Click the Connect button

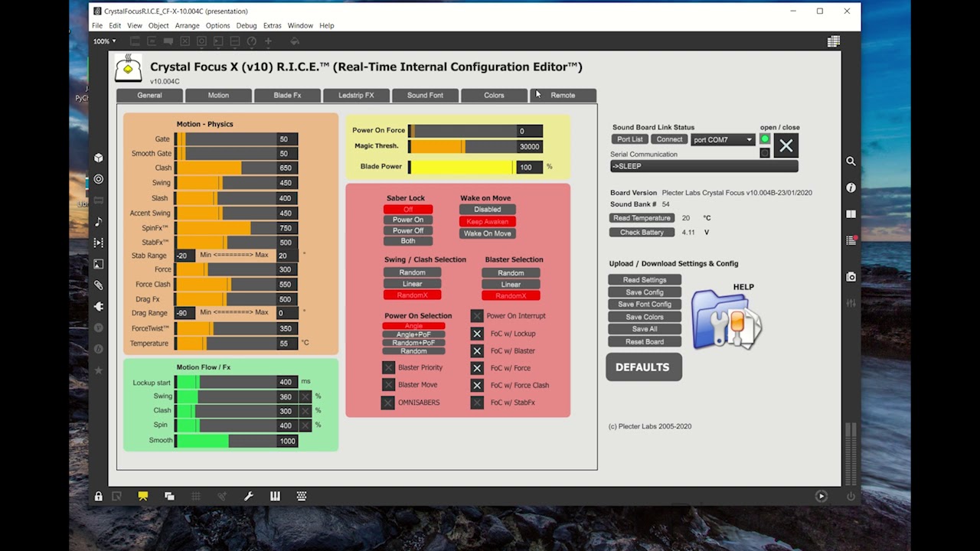(669, 139)
